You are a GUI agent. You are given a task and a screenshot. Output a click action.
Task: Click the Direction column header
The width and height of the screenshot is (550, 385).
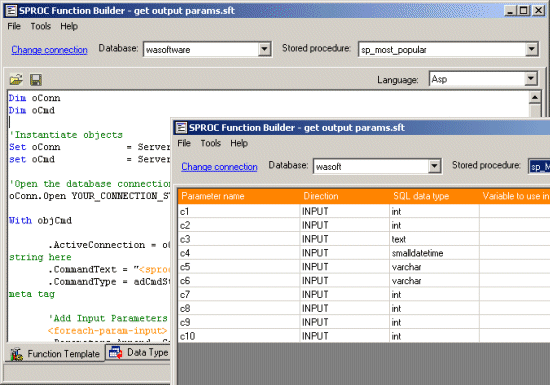tap(345, 196)
